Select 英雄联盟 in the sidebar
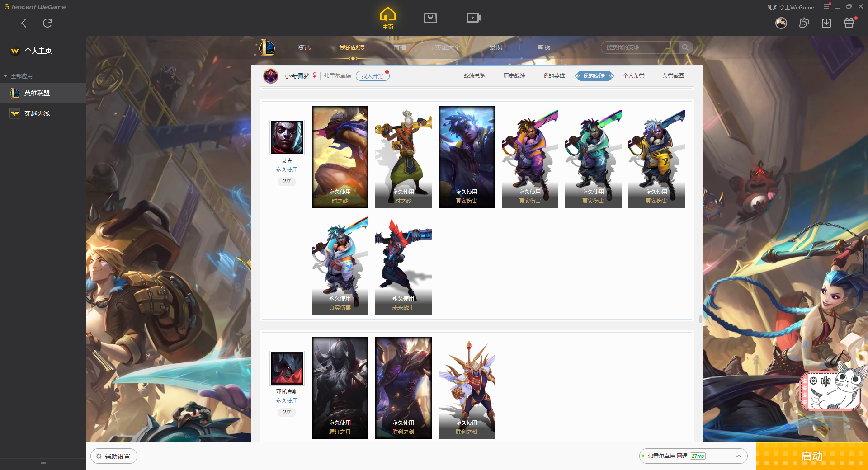Viewport: 868px width, 470px height. (43, 93)
